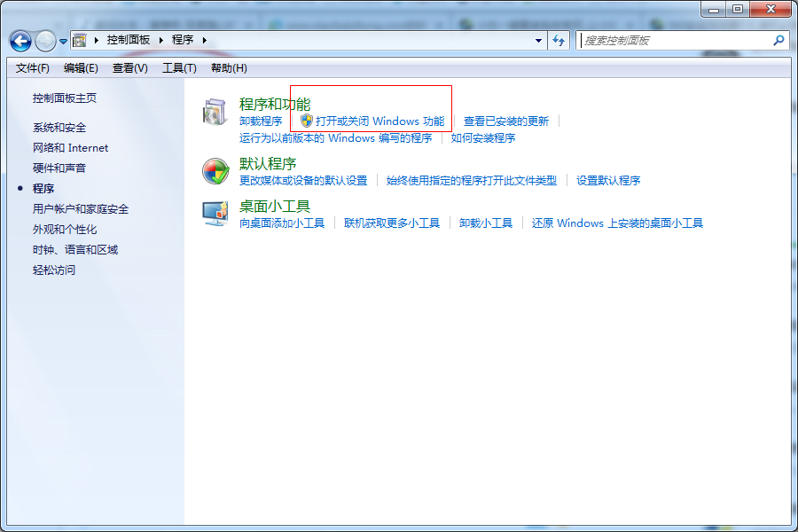This screenshot has height=532, width=798.
Task: Click 打开或关闭 Windows 功能
Action: pos(381,121)
